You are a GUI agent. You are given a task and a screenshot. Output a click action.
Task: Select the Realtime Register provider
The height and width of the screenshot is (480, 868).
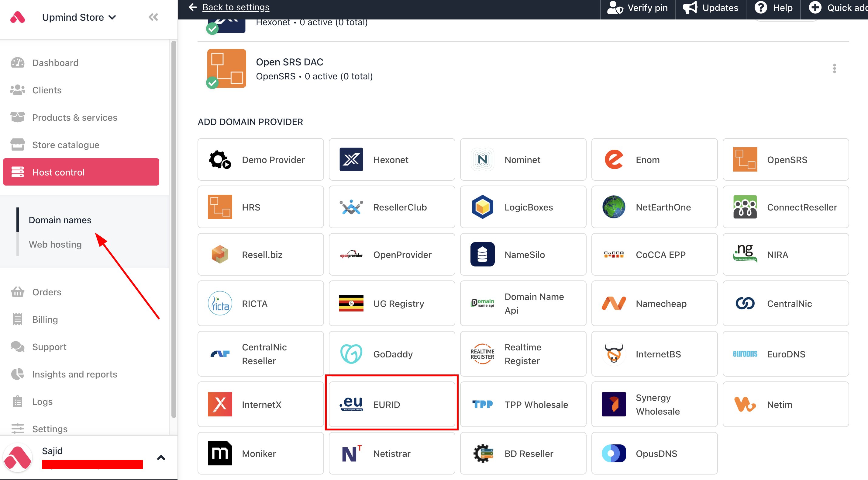[523, 354]
